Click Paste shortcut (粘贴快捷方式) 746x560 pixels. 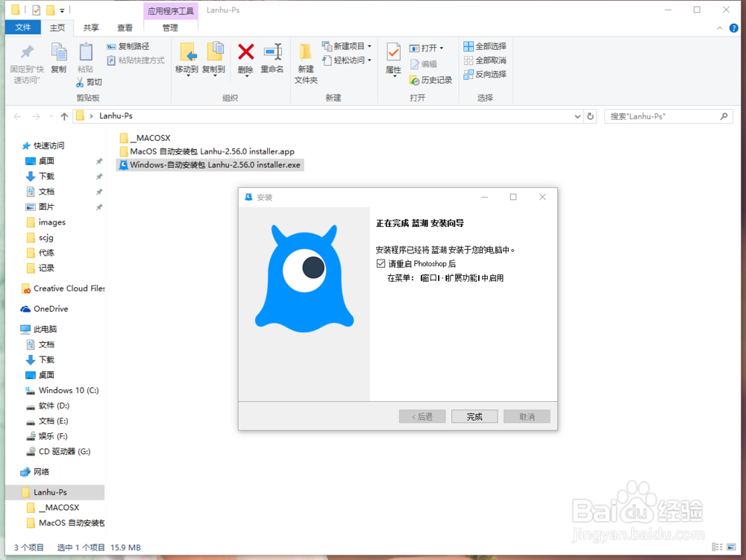pos(136,60)
